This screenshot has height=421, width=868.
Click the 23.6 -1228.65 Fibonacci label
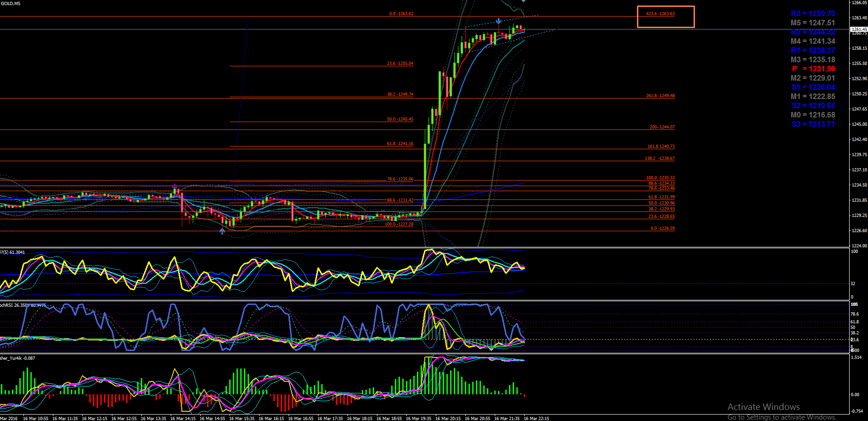(x=662, y=216)
